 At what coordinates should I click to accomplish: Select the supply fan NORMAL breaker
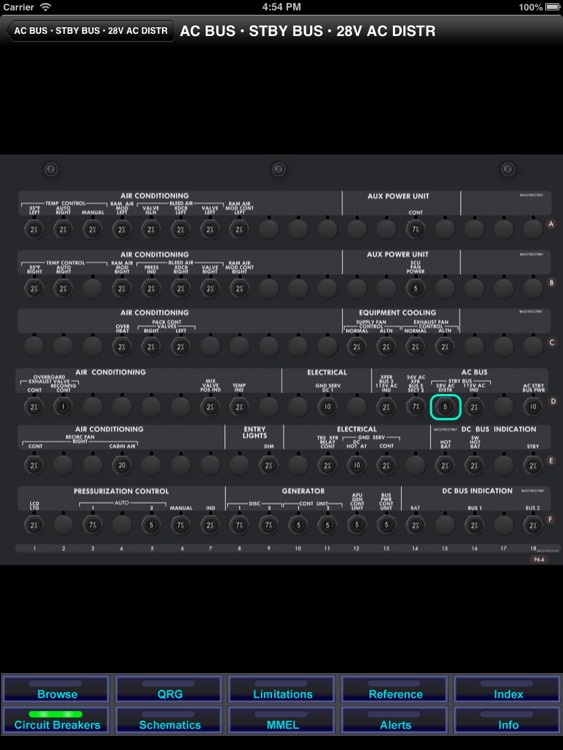pyautogui.click(x=357, y=347)
